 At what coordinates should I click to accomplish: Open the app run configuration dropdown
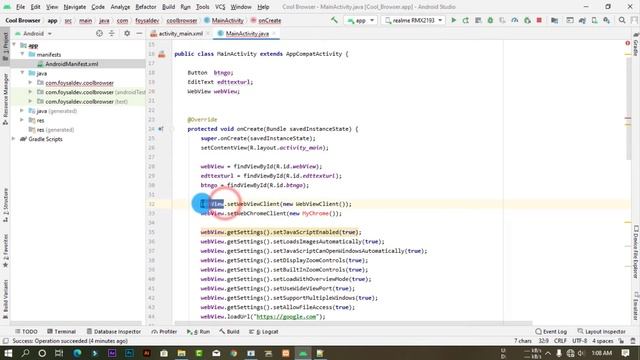click(360, 20)
